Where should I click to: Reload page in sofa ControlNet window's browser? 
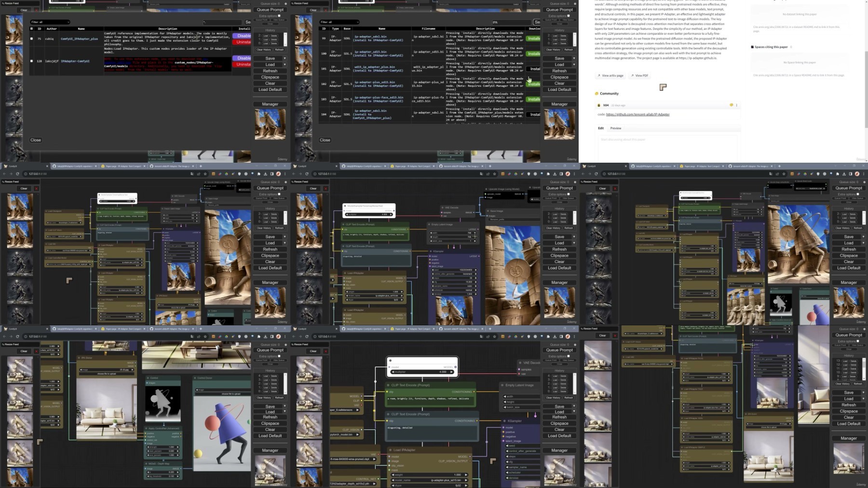17,336
